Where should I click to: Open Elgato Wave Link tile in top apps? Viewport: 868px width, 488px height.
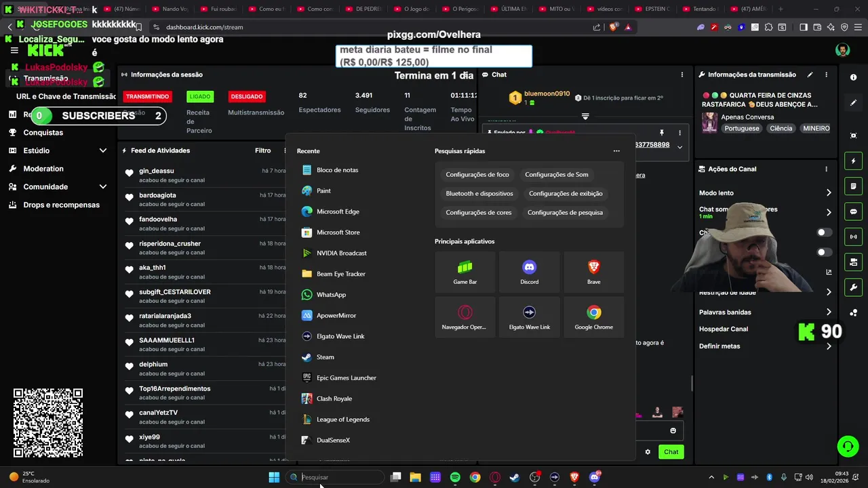pos(530,317)
